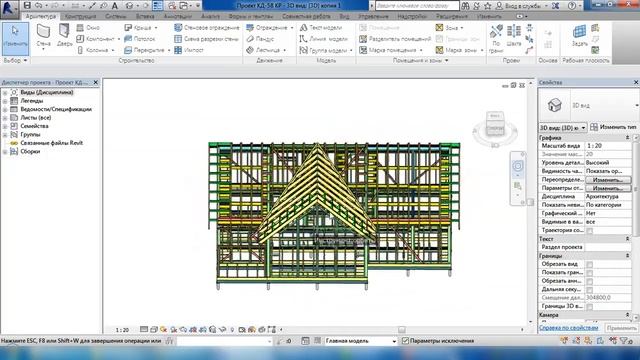Viewport: 640px width, 360px height.
Task: Switch to the Конструкция ribbon tab
Action: click(x=81, y=16)
